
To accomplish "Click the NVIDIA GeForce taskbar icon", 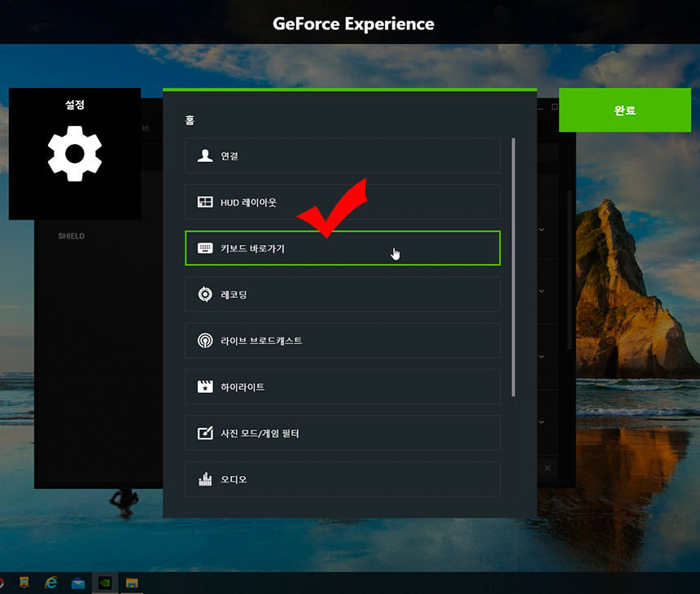I will 105,583.
